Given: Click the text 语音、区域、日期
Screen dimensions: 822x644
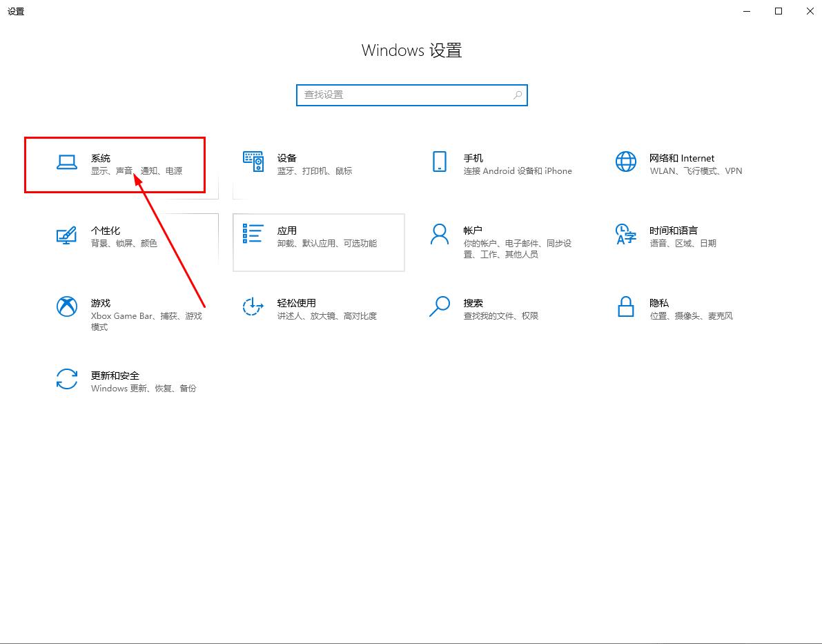Looking at the screenshot, I should point(683,244).
